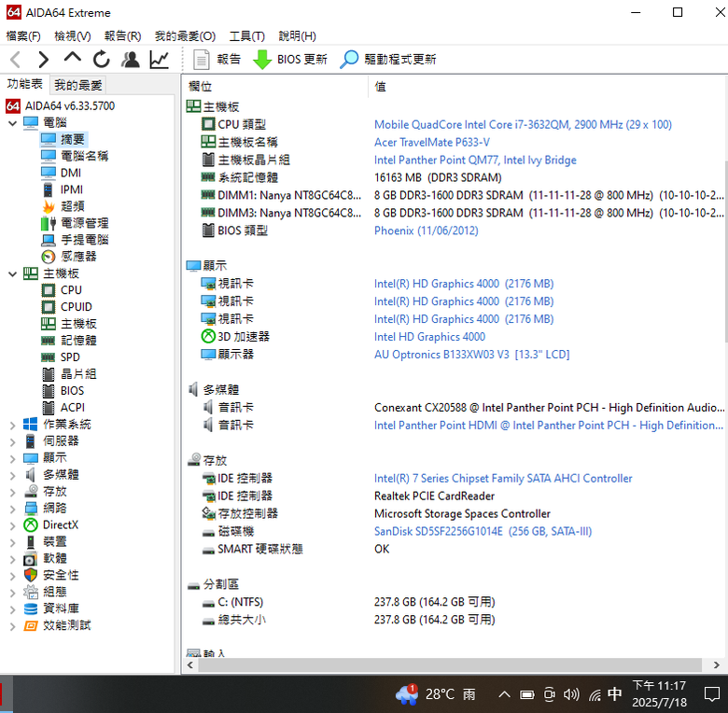Click the 效能測試 benchmark icon
The image size is (728, 713).
(31, 625)
